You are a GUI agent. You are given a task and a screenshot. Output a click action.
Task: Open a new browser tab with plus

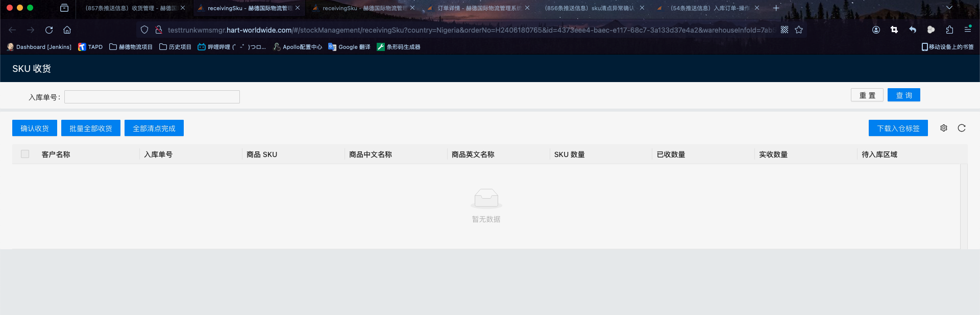[776, 8]
